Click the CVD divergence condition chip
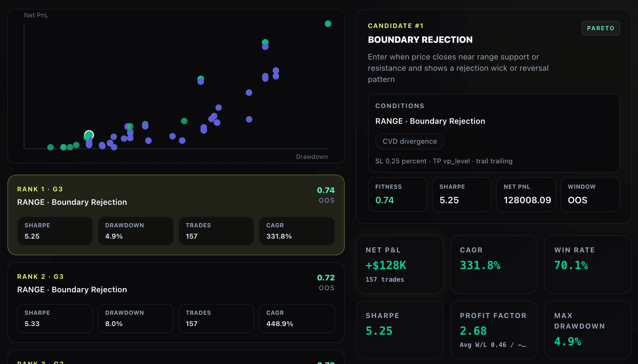The image size is (638, 364). (410, 141)
